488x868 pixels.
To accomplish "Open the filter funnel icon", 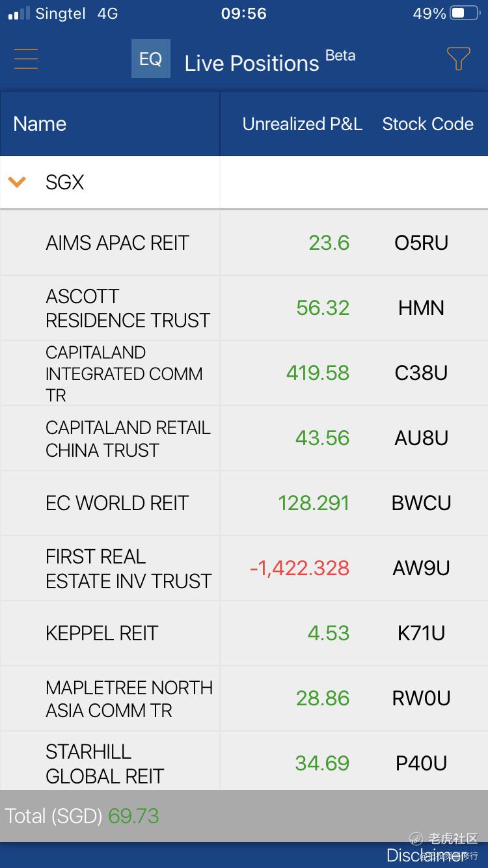I will coord(458,59).
